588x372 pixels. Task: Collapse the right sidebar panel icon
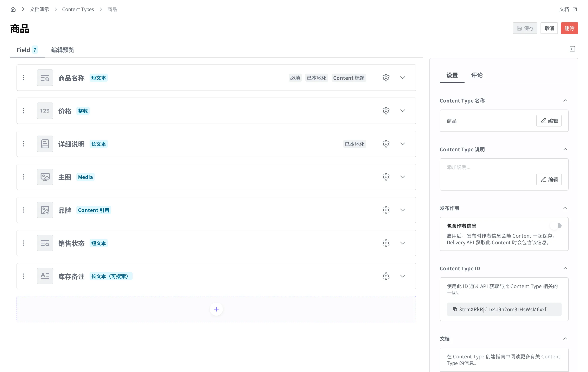(572, 49)
